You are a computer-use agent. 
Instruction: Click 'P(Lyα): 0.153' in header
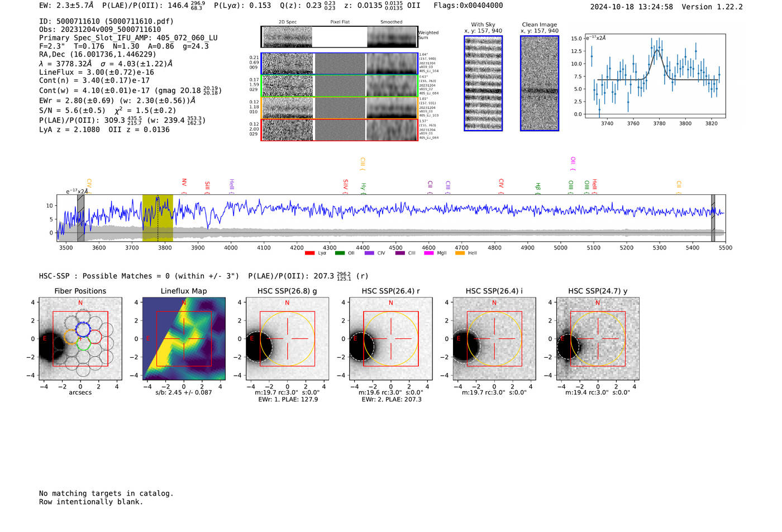pos(242,6)
